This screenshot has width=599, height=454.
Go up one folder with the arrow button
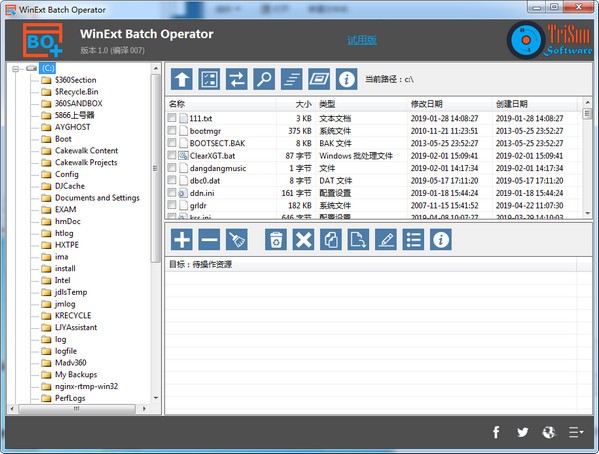[181, 79]
